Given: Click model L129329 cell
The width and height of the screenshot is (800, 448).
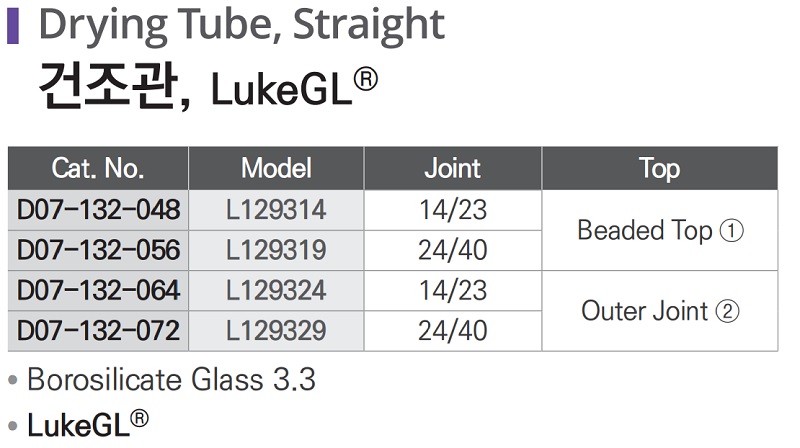Looking at the screenshot, I should coord(276,330).
